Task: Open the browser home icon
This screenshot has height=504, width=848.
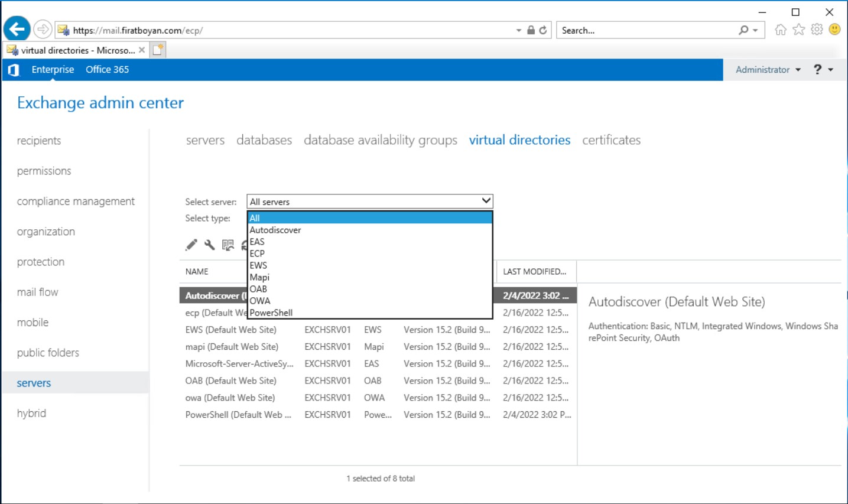Action: pos(781,30)
